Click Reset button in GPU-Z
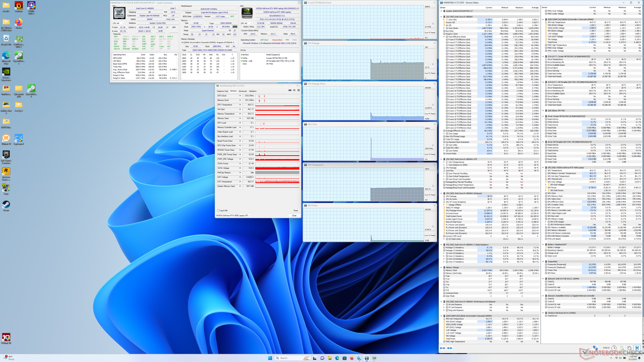 (296, 210)
